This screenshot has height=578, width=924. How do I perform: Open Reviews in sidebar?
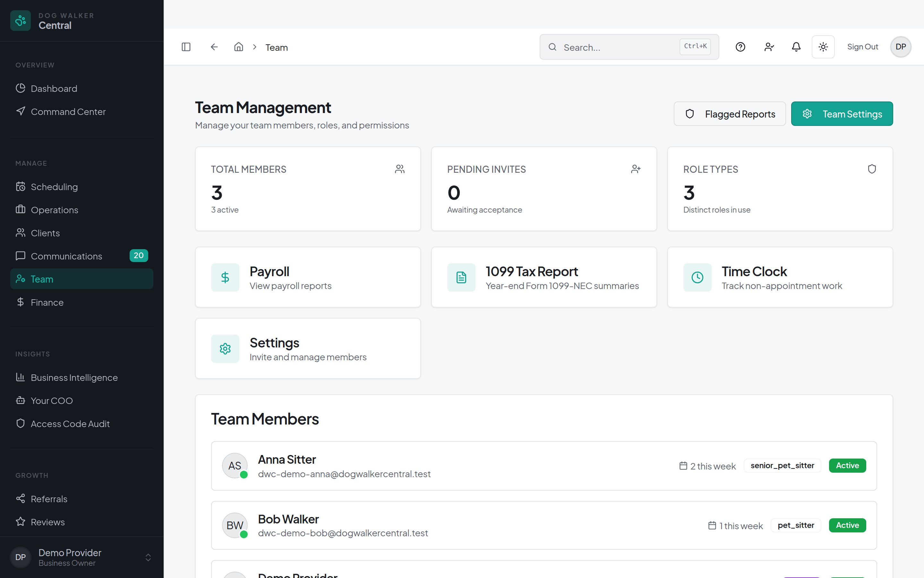click(x=82, y=522)
